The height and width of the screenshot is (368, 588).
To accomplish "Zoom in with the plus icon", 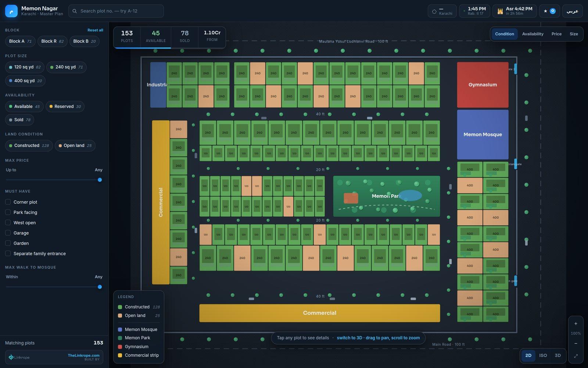I will coord(576,323).
